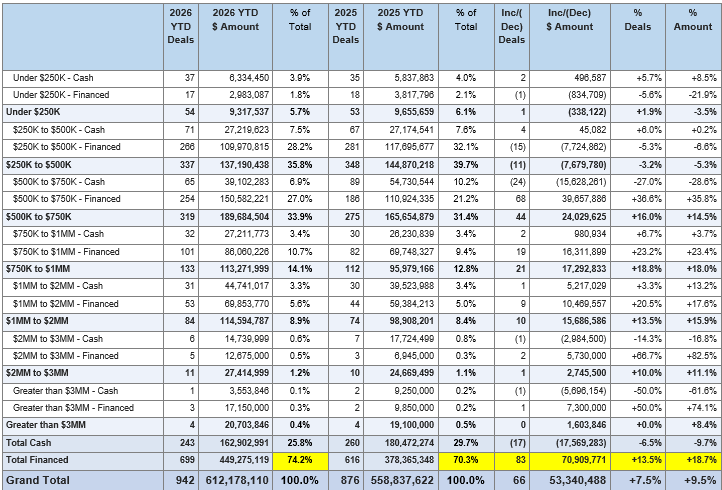Select the bold '$500K to $750K' subtotal label
722x490 pixels.
pos(38,217)
